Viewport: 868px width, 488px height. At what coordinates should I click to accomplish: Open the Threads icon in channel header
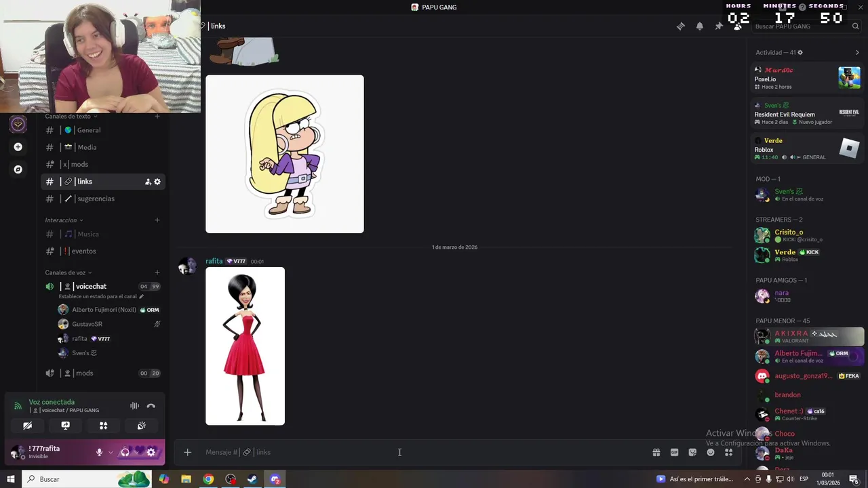(x=681, y=26)
